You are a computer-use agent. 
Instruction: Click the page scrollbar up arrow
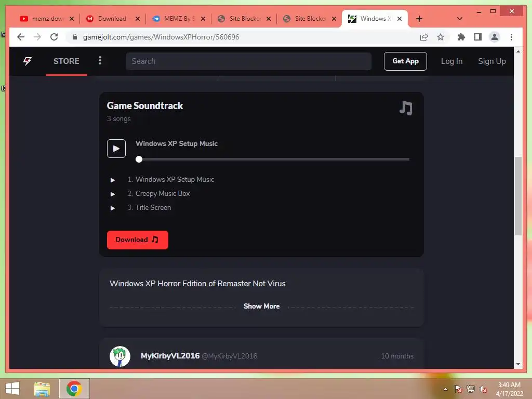pos(518,51)
